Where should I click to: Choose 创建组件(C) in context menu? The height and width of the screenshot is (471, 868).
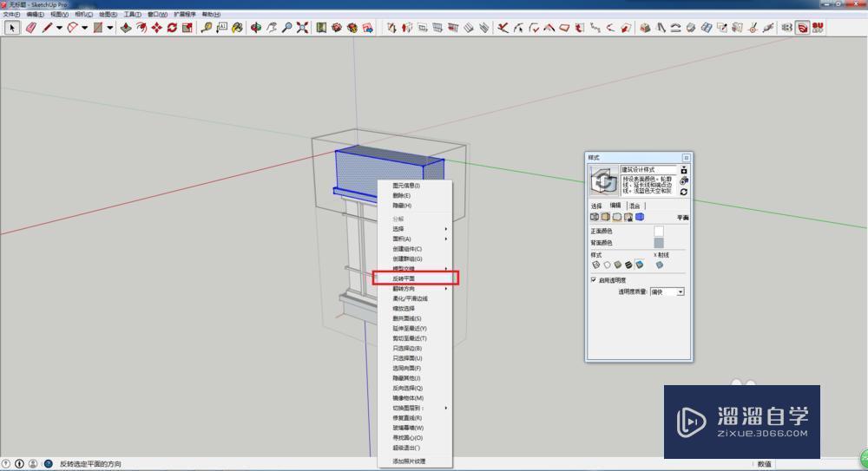pyautogui.click(x=415, y=248)
